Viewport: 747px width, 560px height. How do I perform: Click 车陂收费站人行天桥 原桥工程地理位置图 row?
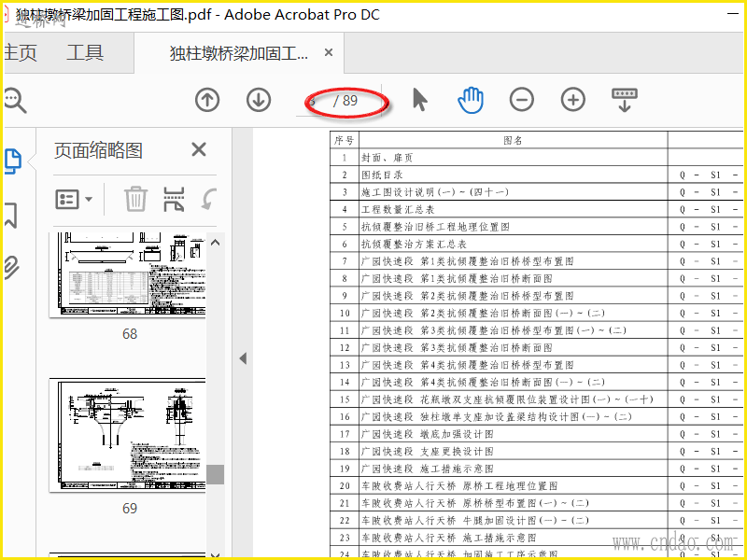pos(536,485)
